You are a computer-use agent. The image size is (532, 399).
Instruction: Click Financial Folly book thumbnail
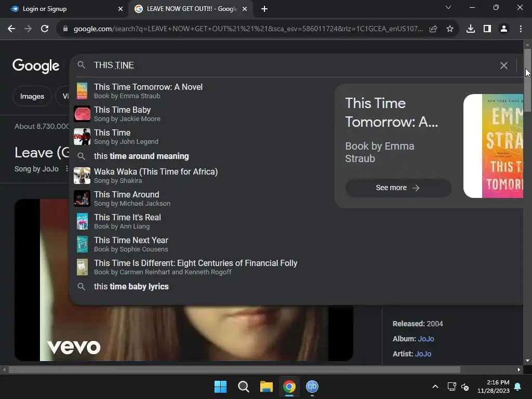click(x=82, y=267)
